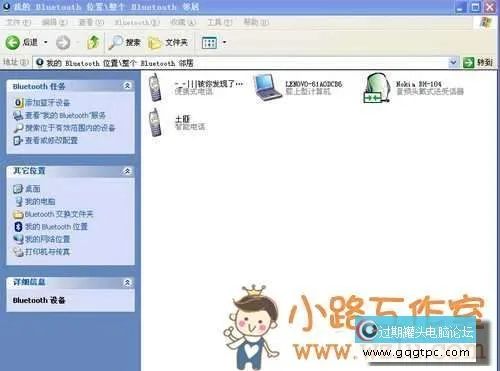This screenshot has height=371, width=500.
Task: Open the File (文件) menu
Action: 19,22
